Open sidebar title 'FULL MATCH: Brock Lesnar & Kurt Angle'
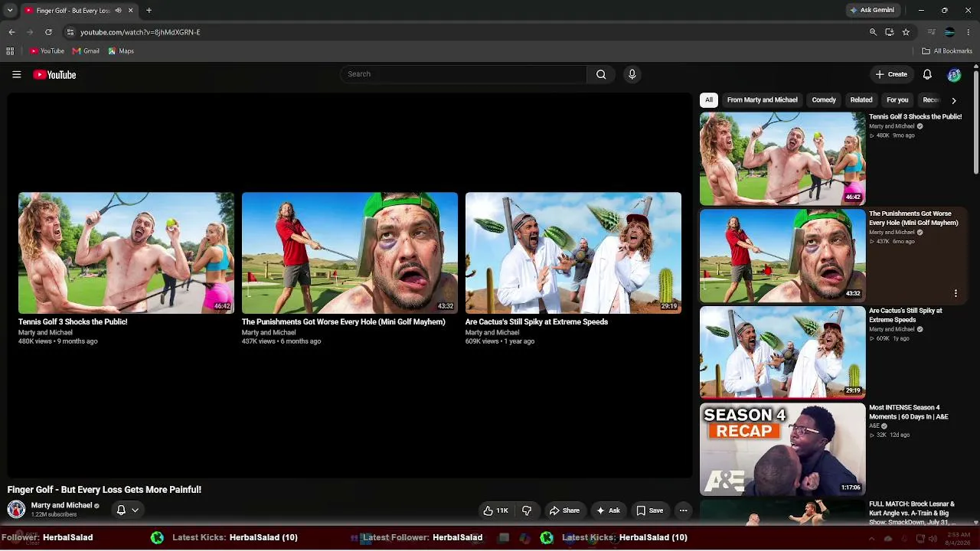 click(x=912, y=513)
